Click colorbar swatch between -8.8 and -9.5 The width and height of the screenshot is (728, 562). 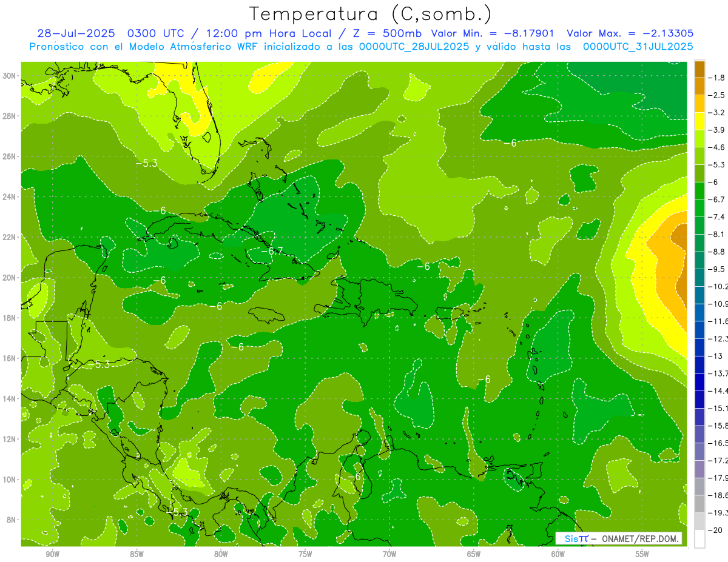(699, 261)
